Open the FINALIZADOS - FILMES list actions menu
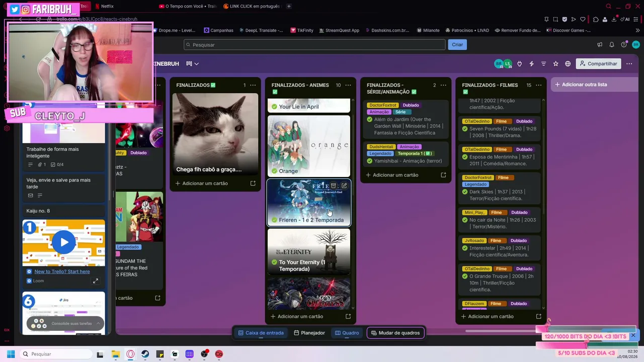The image size is (644, 362). tap(538, 85)
